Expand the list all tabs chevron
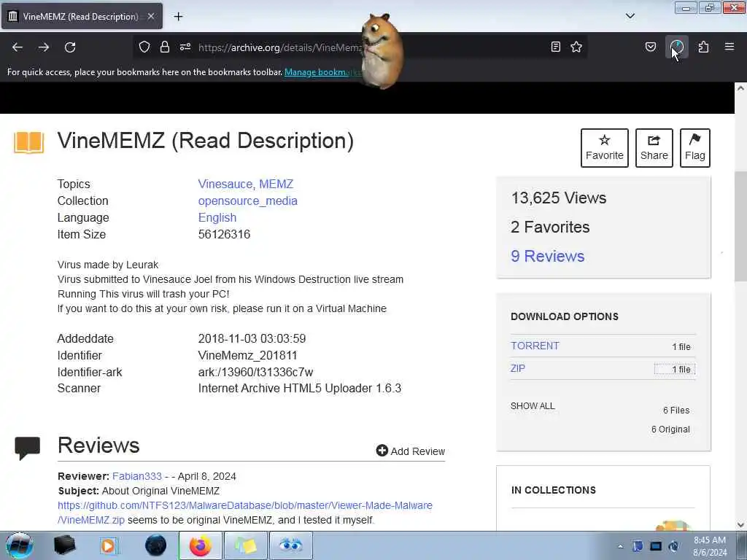The height and width of the screenshot is (560, 747). [x=630, y=16]
